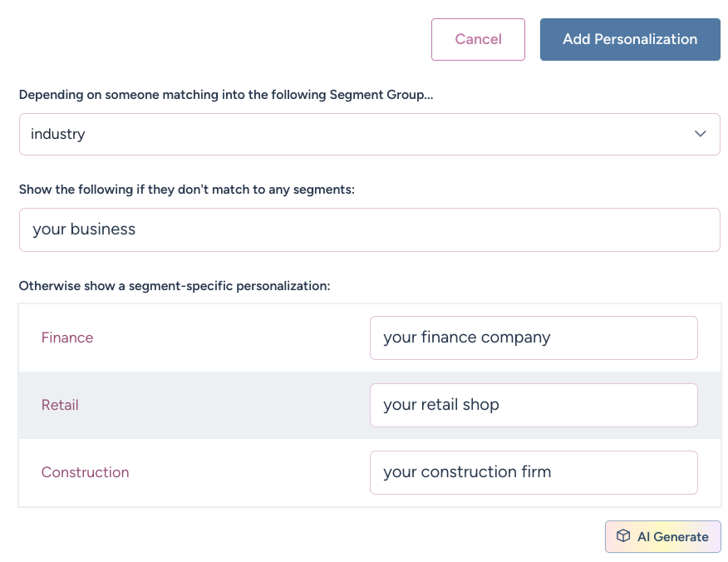Click the 'Otherwise show a segment-specific' label
The image size is (728, 562).
click(x=175, y=286)
